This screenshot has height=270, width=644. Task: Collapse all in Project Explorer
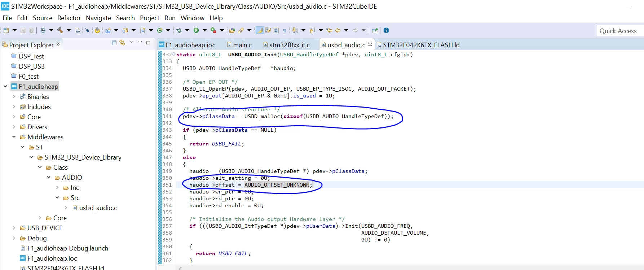[114, 43]
